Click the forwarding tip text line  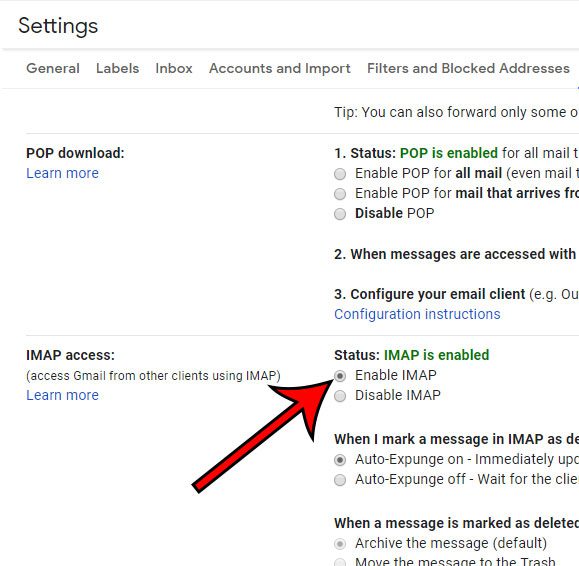456,112
